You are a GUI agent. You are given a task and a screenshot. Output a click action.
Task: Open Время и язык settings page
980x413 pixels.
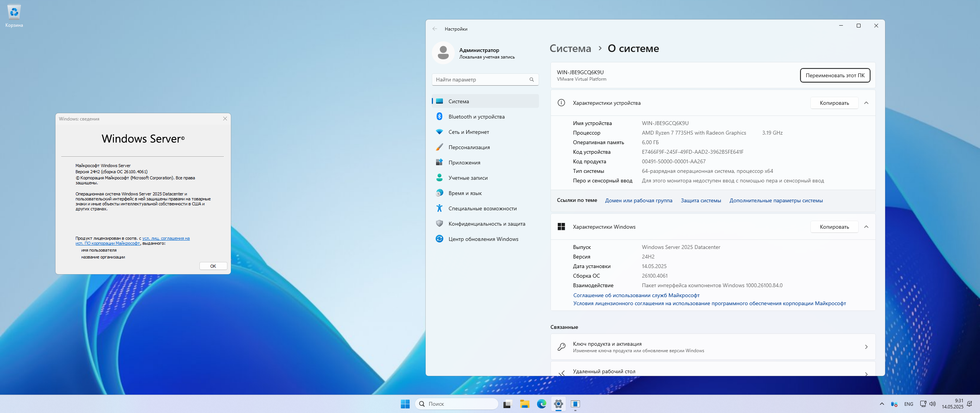click(485, 193)
